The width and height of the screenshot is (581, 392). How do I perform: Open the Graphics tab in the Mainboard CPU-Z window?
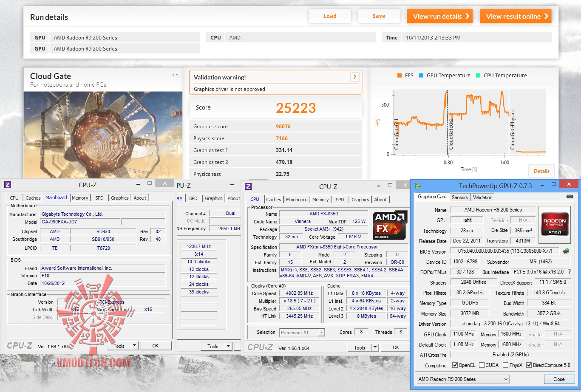pos(120,198)
